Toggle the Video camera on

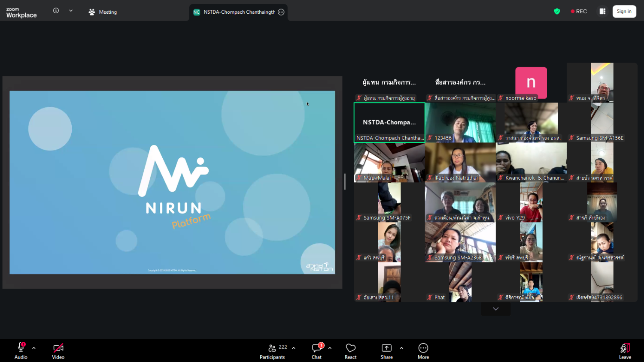click(58, 350)
